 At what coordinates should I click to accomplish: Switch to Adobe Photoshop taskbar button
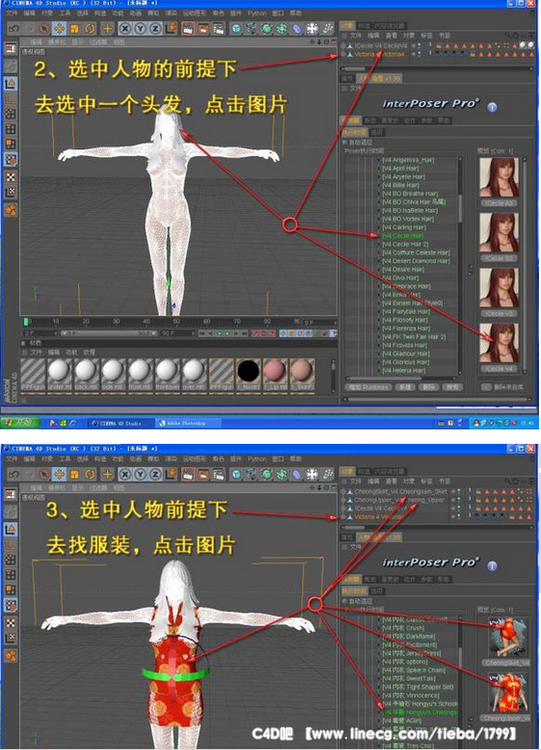(x=187, y=423)
